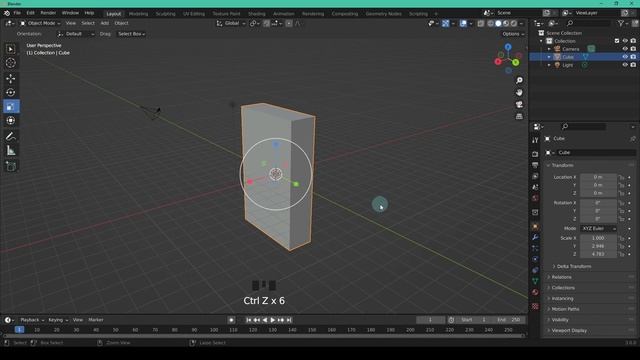Open the Marker menu in timeline
The image size is (640, 360).
pos(96,320)
